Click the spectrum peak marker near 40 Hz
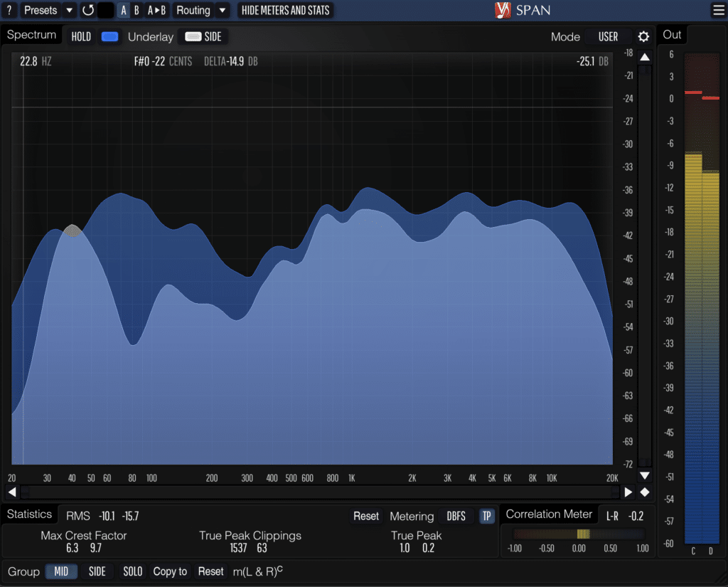Viewport: 728px width, 587px height. pyautogui.click(x=73, y=231)
